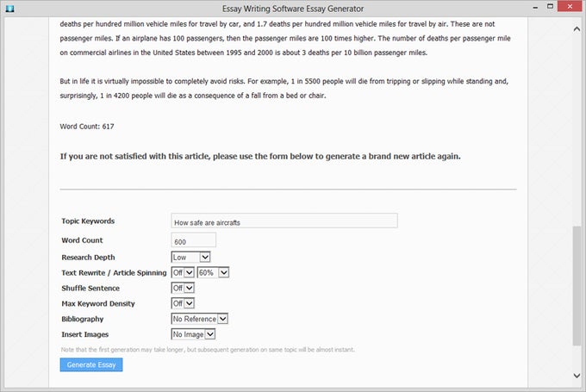Click the 'Max Keyword Density' label
Screen dimensions: 586x392
point(98,304)
